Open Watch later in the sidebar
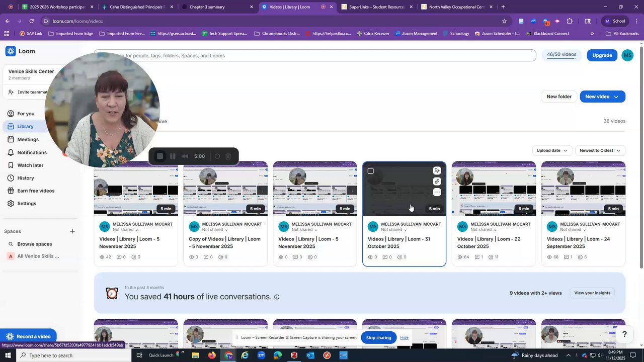The width and height of the screenshot is (644, 362). click(x=30, y=165)
